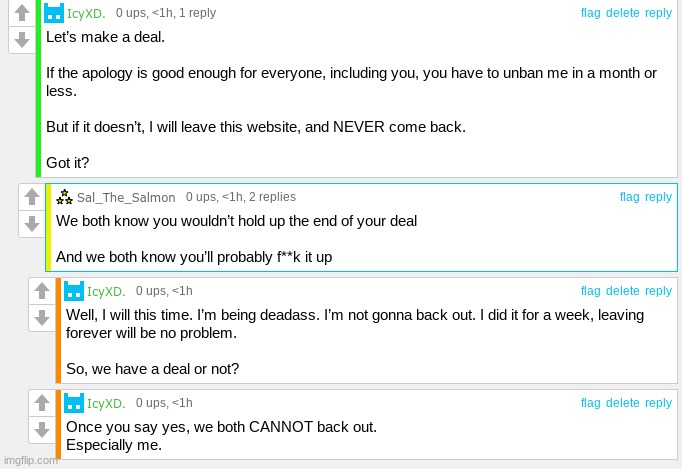The image size is (682, 469).
Task: Delete the "Let's make a deal" comment
Action: 622,13
